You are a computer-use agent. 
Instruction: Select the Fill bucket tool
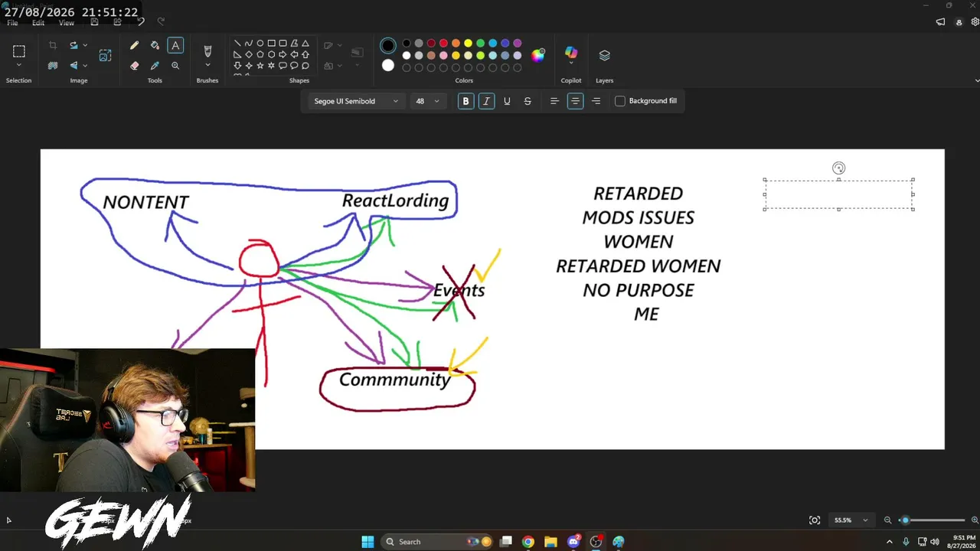point(155,46)
